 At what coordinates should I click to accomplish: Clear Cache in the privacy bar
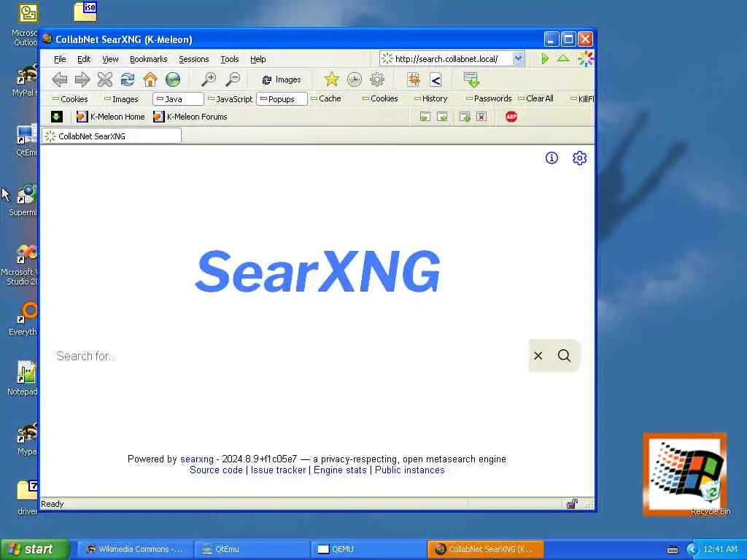click(x=326, y=98)
